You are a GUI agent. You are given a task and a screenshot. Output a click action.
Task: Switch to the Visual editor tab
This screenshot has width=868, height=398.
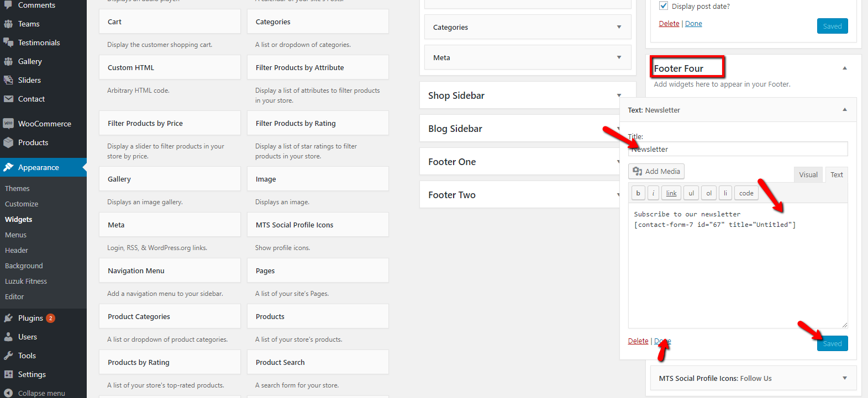pyautogui.click(x=808, y=174)
